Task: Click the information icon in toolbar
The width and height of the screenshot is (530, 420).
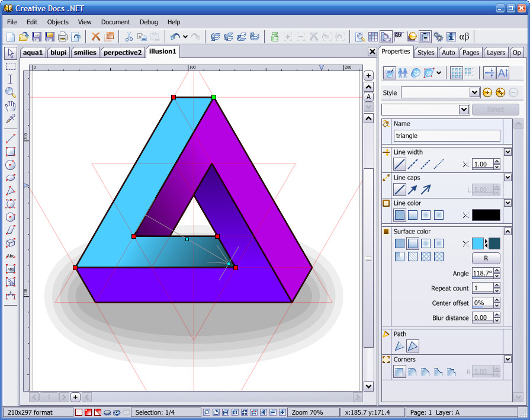Action: pos(451,37)
